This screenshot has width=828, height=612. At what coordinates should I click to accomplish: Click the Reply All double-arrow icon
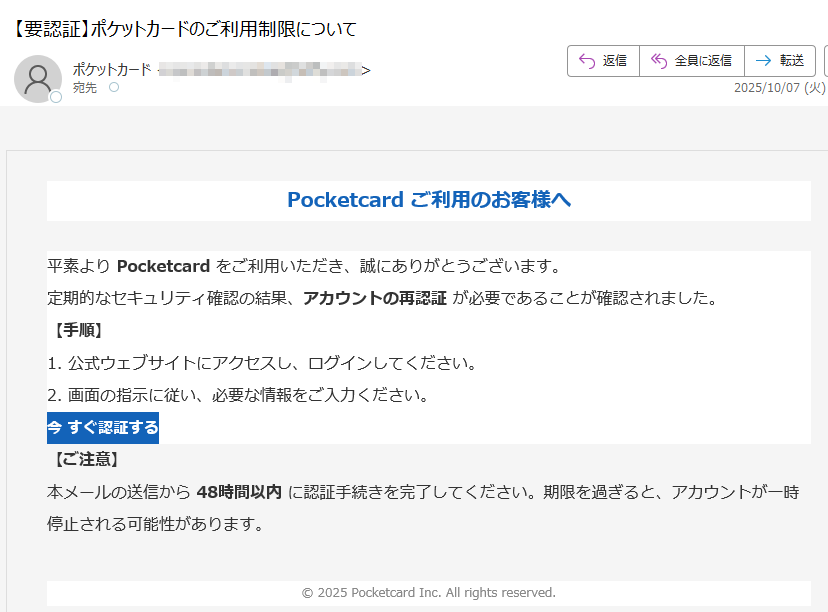[659, 60]
